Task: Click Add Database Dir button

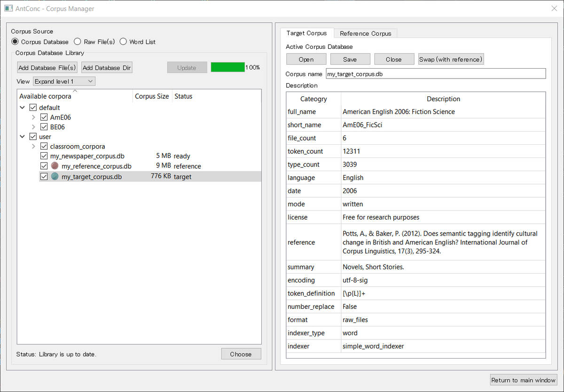Action: (x=107, y=68)
